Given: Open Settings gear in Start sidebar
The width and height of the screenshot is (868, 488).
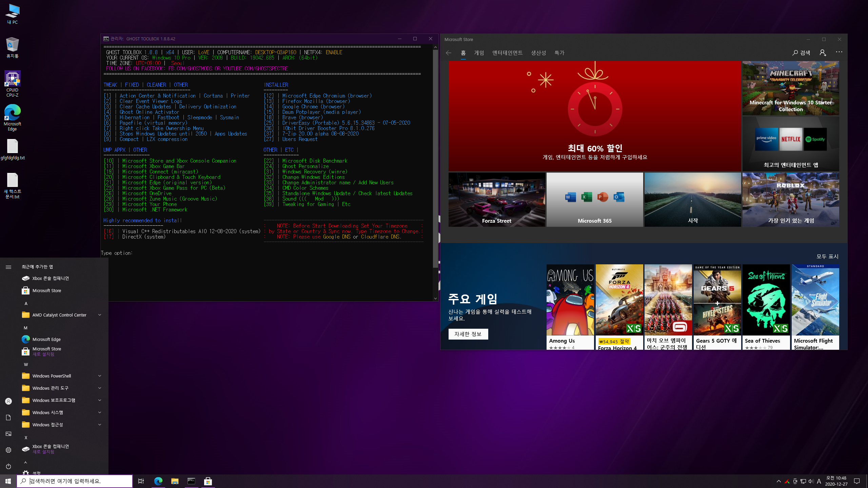Looking at the screenshot, I should (8, 450).
